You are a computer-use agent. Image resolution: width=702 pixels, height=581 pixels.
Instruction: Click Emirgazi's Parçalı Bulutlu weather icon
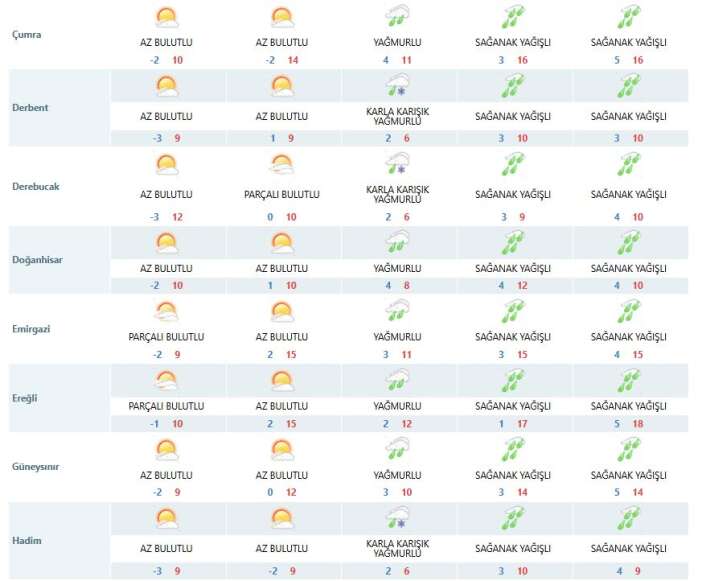[167, 311]
